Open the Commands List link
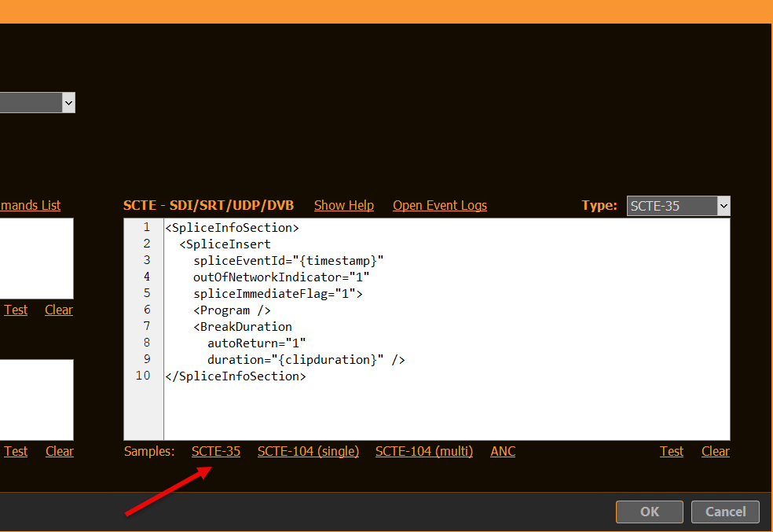The height and width of the screenshot is (532, 773). [x=30, y=205]
